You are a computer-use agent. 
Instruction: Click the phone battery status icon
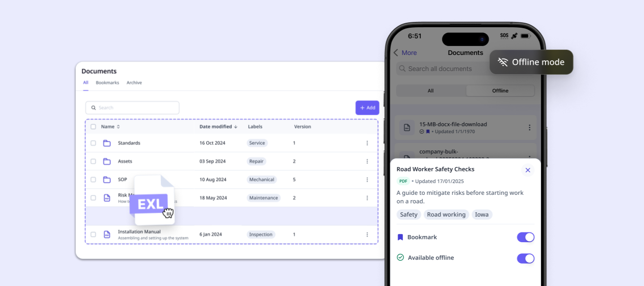(525, 36)
